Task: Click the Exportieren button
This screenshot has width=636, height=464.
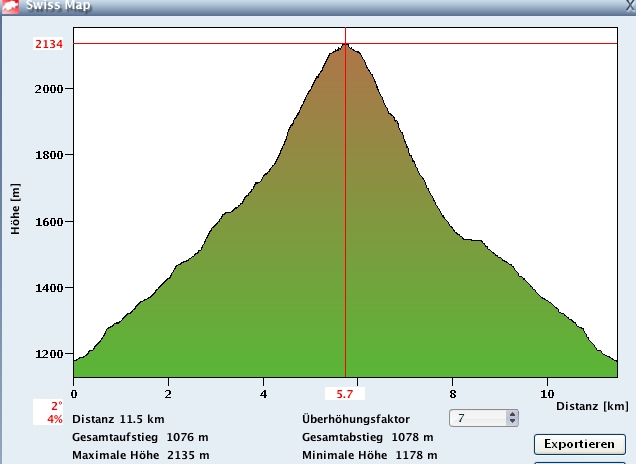Action: 579,443
